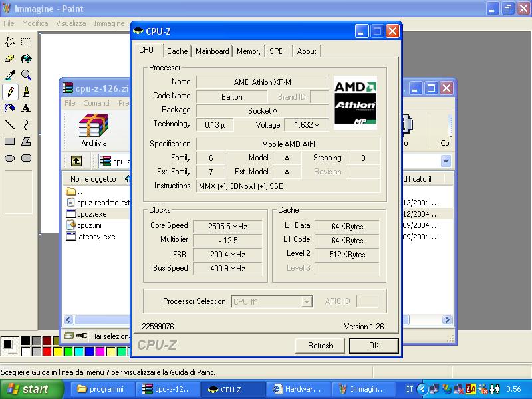Click the drive icon in WinRAR status bar
The height and width of the screenshot is (399, 532).
coord(69,336)
